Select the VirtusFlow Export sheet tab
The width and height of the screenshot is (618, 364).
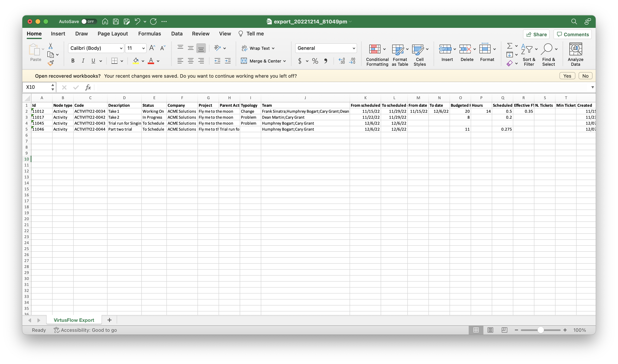coord(74,320)
